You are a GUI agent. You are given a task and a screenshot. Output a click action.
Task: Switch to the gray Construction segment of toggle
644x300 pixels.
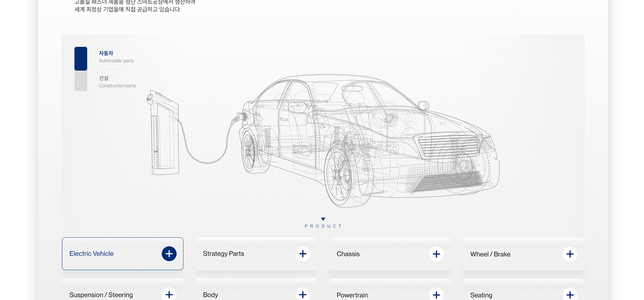coord(81,81)
